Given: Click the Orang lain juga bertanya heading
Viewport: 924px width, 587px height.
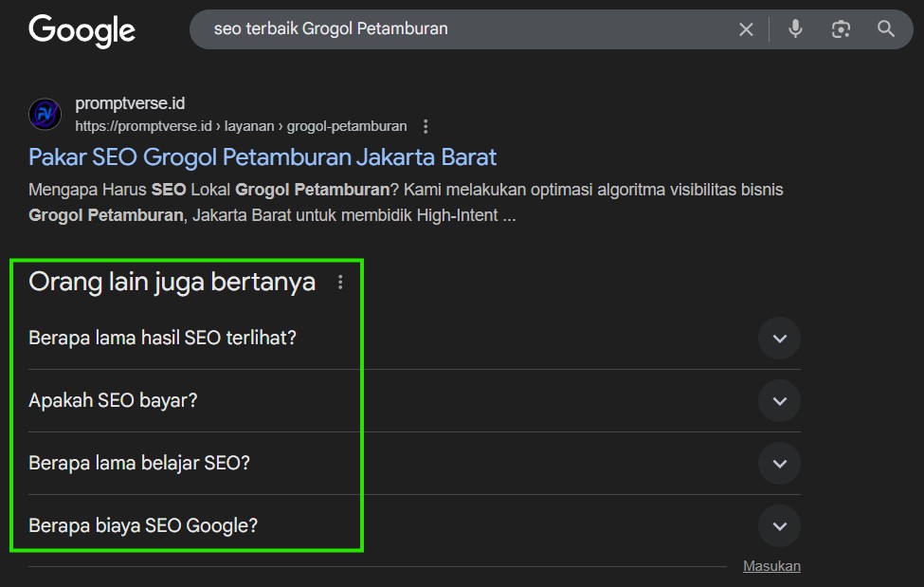Looking at the screenshot, I should click(x=172, y=282).
